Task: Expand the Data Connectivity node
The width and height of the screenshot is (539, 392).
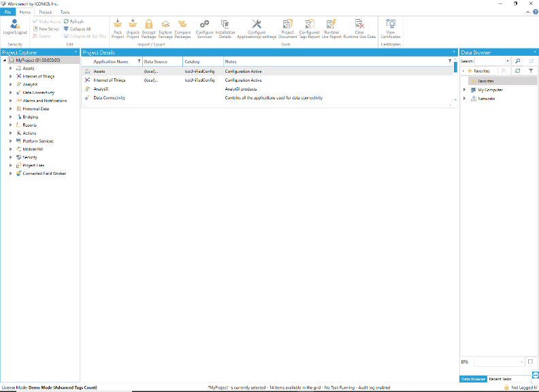Action: 11,93
